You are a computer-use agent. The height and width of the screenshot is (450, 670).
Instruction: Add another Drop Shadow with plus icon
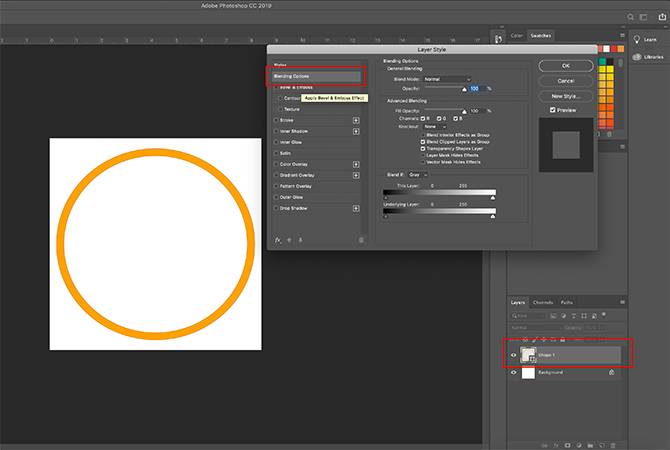click(356, 209)
